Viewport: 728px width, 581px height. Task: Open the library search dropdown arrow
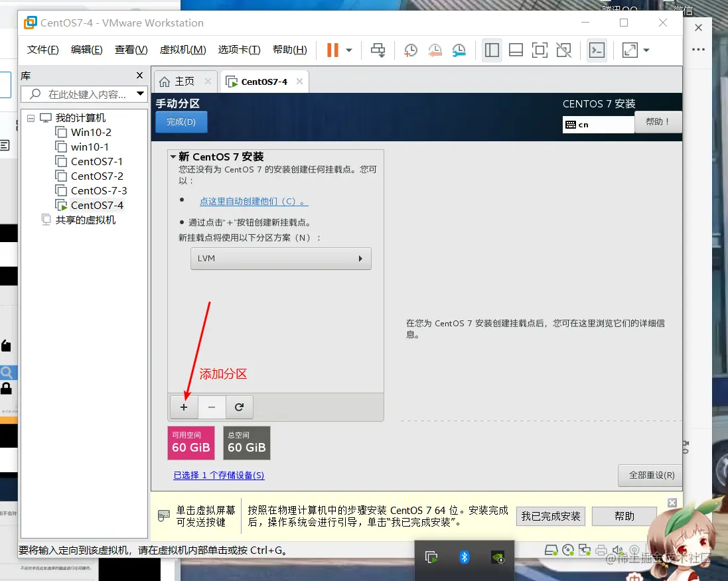coord(140,94)
